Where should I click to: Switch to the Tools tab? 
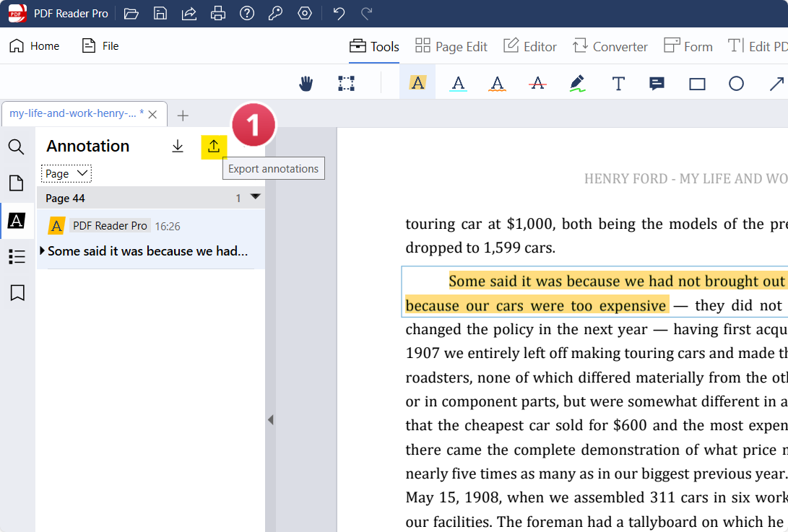(x=374, y=47)
